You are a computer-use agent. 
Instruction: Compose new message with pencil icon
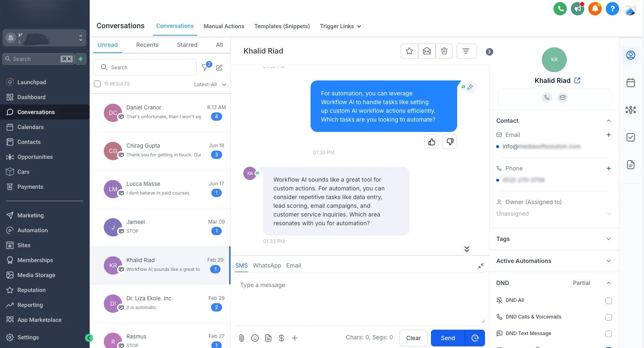[x=219, y=67]
